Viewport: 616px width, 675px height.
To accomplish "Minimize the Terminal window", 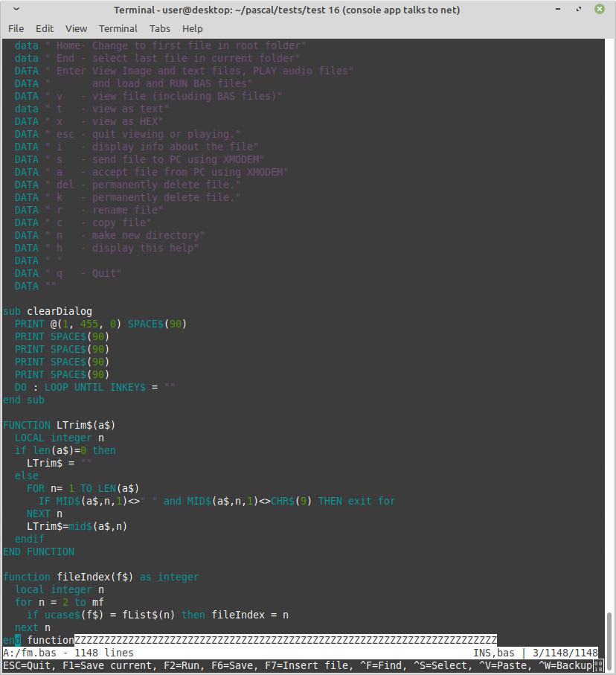I will (x=558, y=10).
